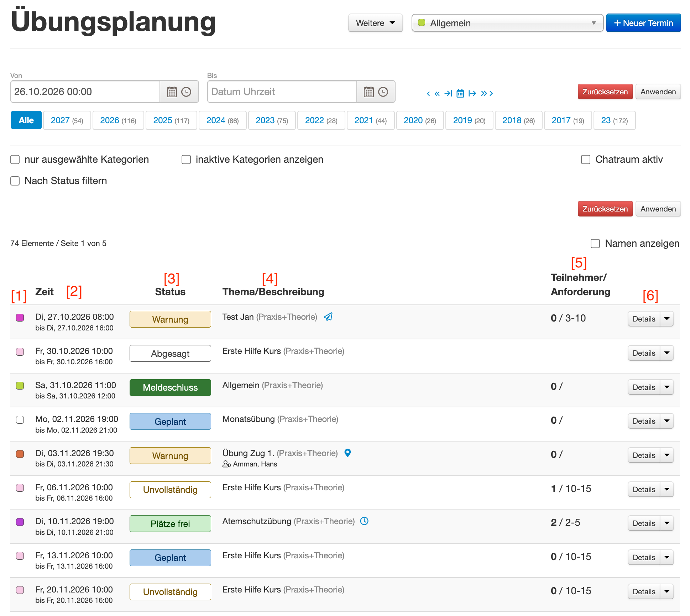Click the single right chevron date navigation icon

click(491, 93)
